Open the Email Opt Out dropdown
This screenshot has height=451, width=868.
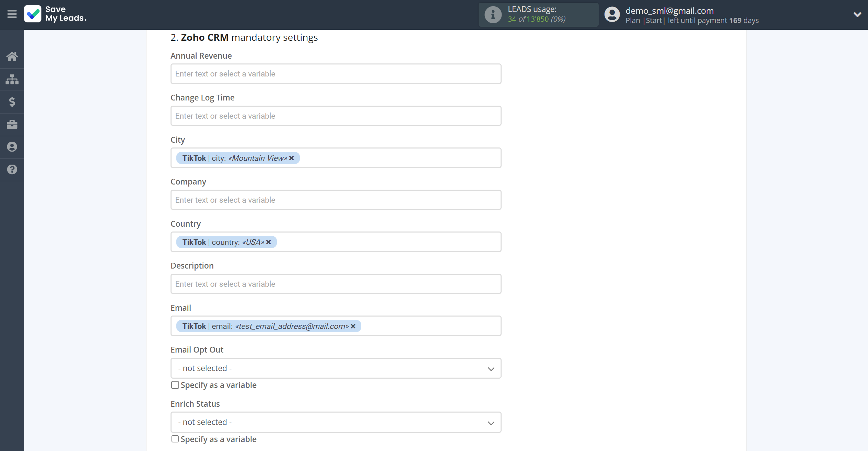(336, 368)
